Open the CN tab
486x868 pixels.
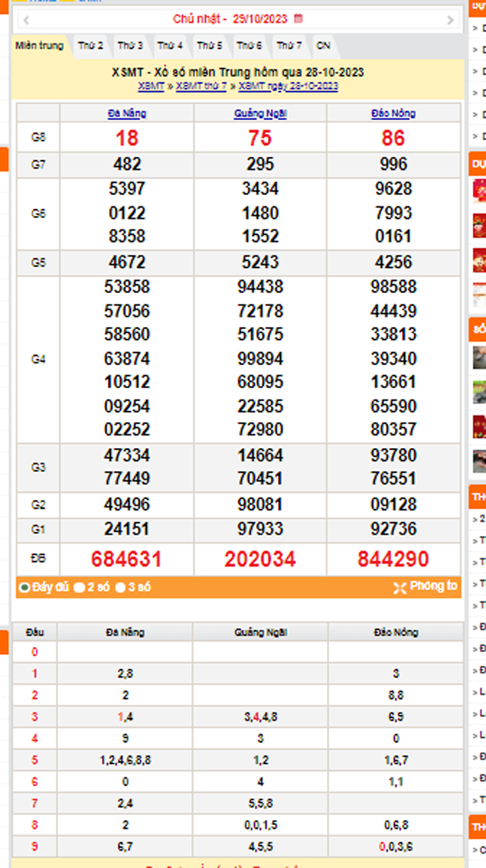click(323, 46)
